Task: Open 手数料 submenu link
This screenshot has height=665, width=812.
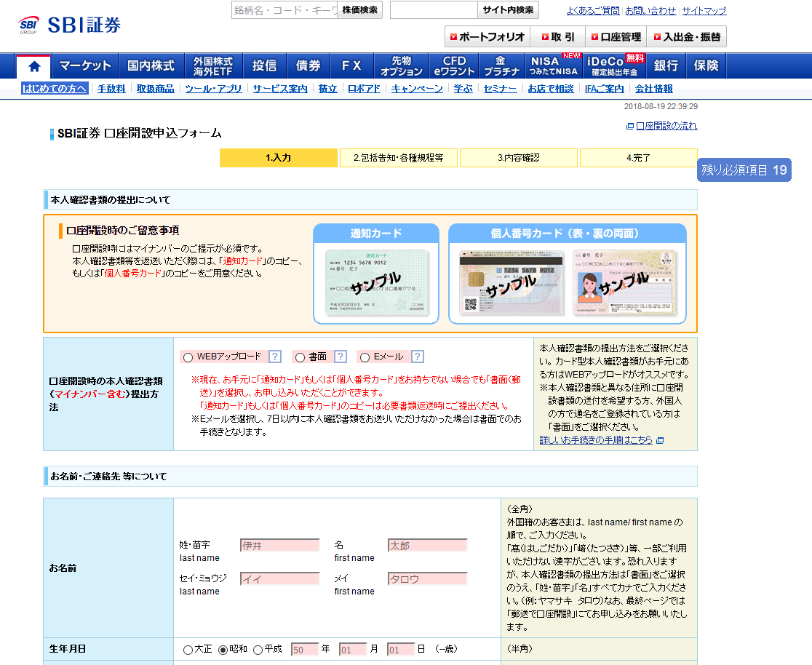Action: click(x=111, y=89)
